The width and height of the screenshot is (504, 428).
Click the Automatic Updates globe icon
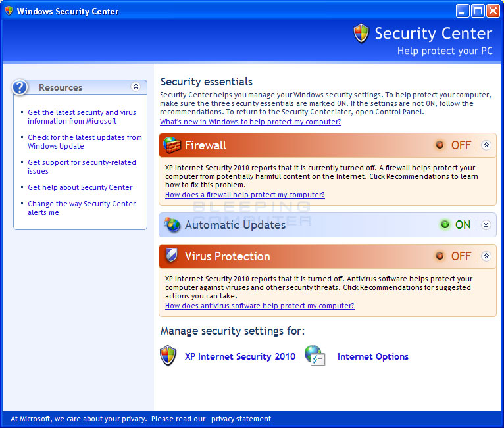[x=172, y=224]
